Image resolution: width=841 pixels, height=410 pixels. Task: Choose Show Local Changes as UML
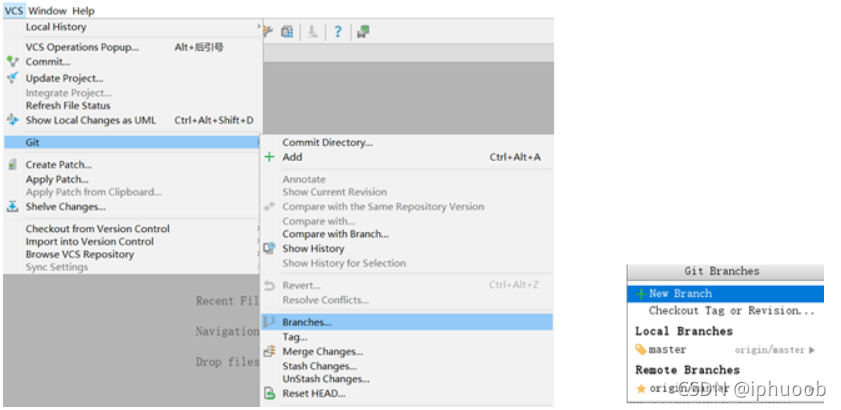(x=91, y=120)
